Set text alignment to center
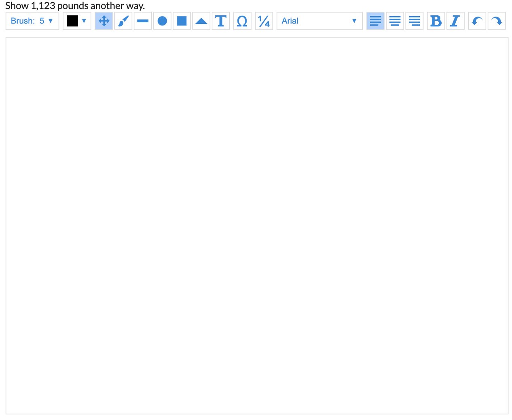Screen dimensions: 512x420 (x=395, y=21)
